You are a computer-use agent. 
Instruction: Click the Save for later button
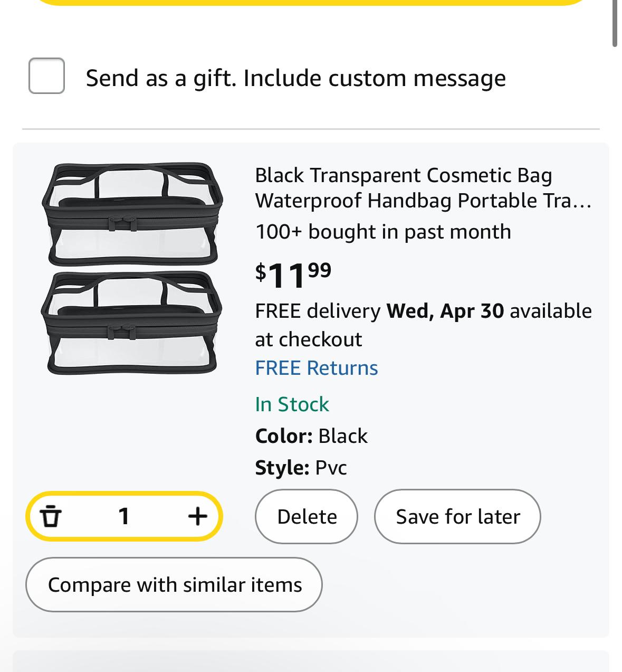457,516
